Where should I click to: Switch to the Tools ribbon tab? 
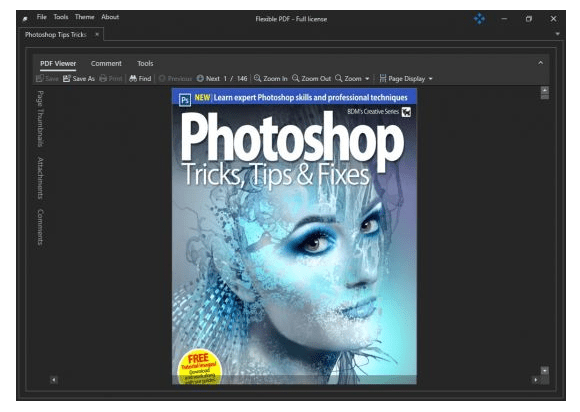(x=145, y=64)
